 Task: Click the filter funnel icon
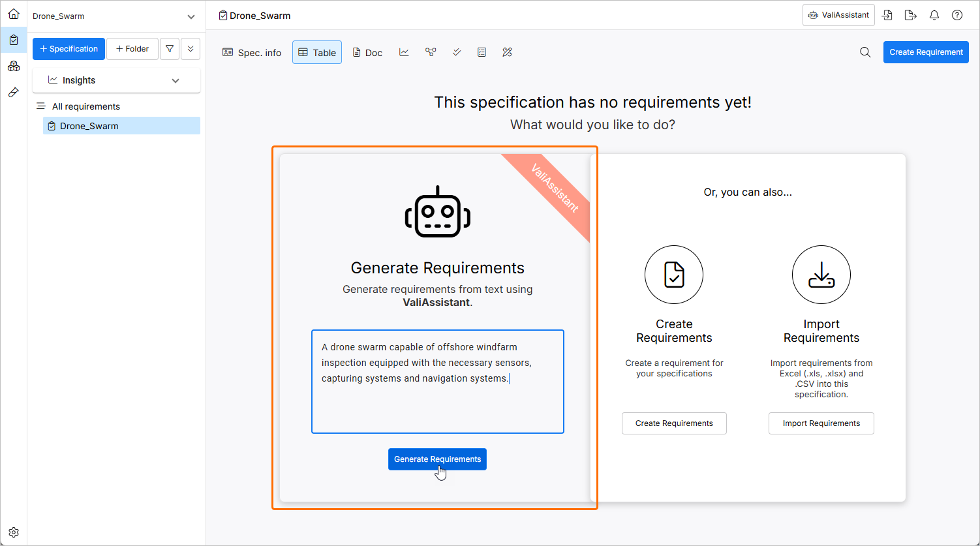170,49
